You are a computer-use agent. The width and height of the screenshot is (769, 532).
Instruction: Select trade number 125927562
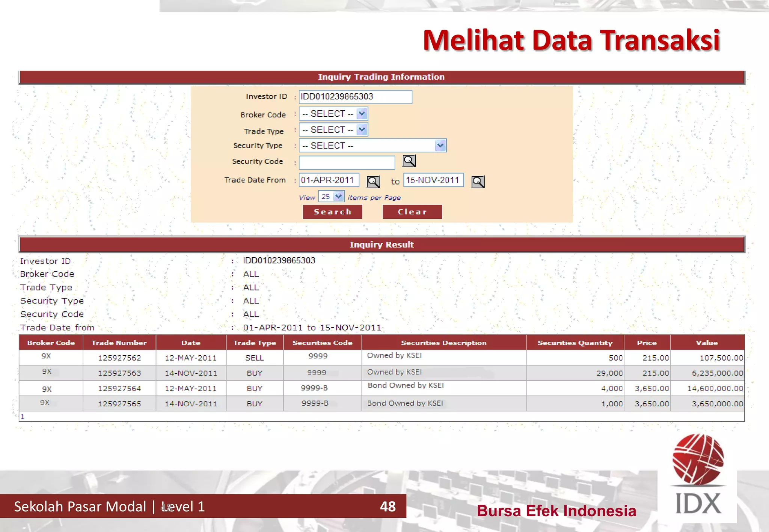[119, 358]
